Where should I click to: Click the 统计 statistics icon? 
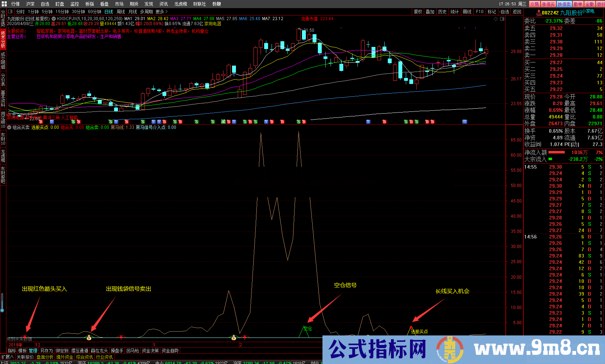point(455,11)
